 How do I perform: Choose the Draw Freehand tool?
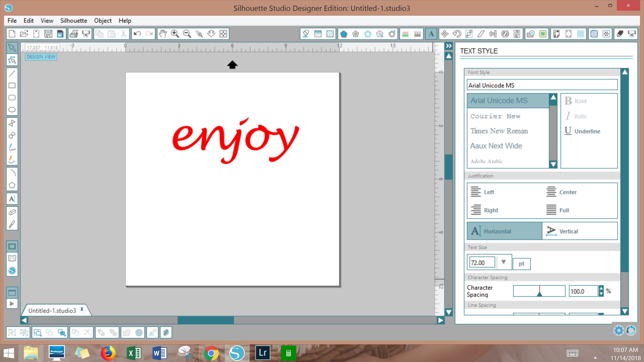[x=12, y=147]
